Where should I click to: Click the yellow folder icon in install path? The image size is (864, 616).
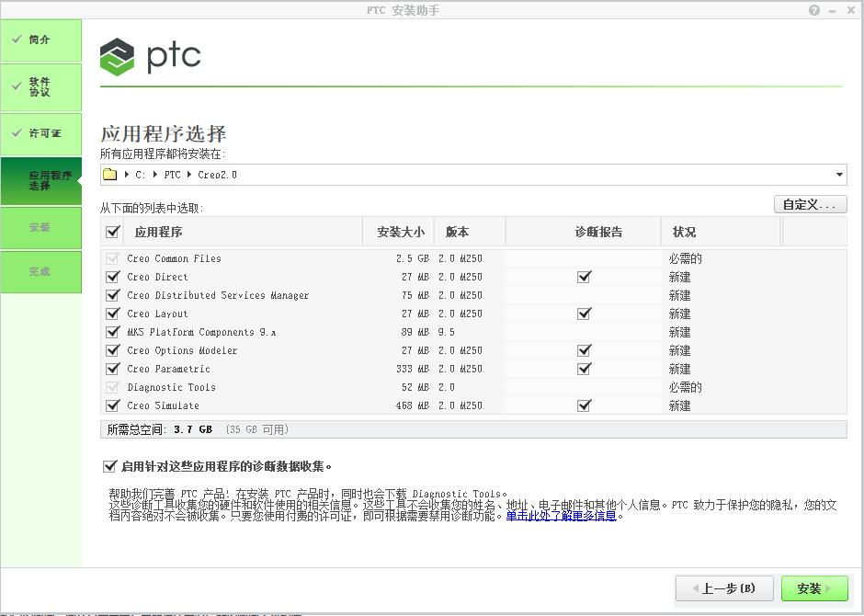[110, 175]
